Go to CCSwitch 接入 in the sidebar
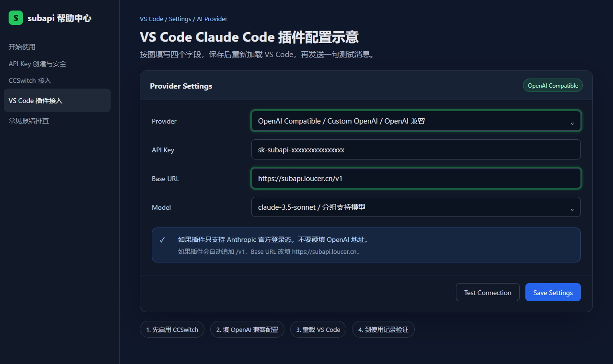The image size is (613, 364). click(30, 80)
